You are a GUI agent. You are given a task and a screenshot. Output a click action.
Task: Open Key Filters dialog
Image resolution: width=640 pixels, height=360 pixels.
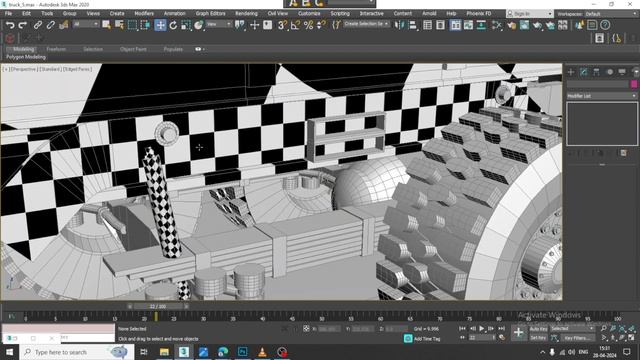pos(577,338)
